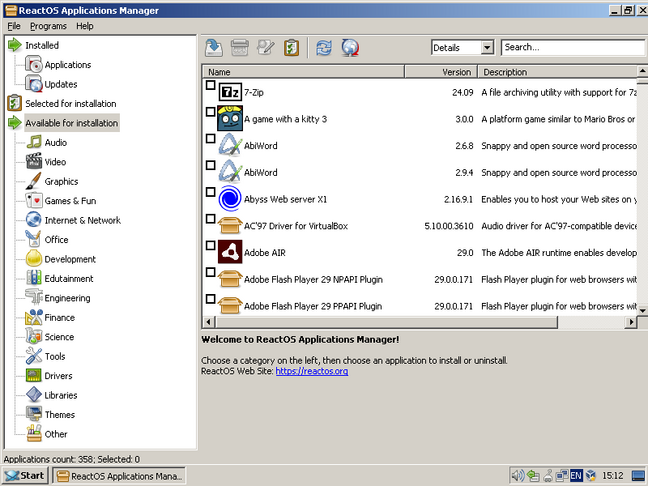The width and height of the screenshot is (648, 486).
Task: Select the Internet & Network globe icon
Action: pyautogui.click(x=34, y=220)
